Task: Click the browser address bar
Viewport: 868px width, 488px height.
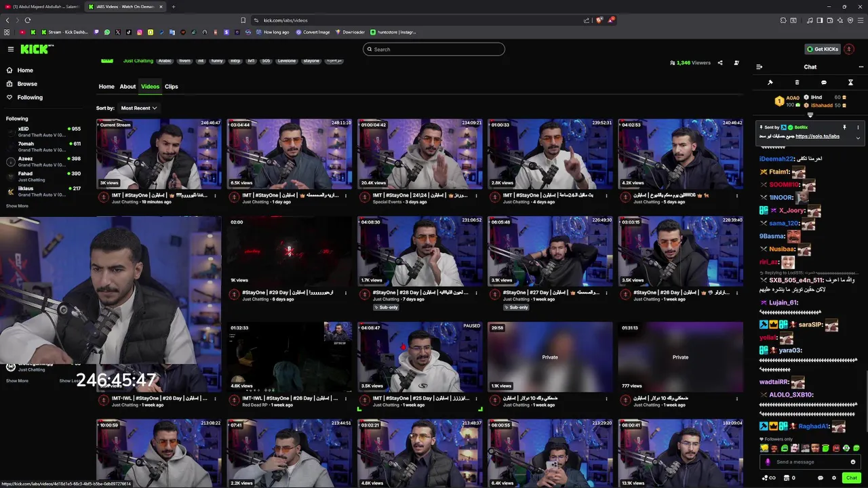Action: 420,20
